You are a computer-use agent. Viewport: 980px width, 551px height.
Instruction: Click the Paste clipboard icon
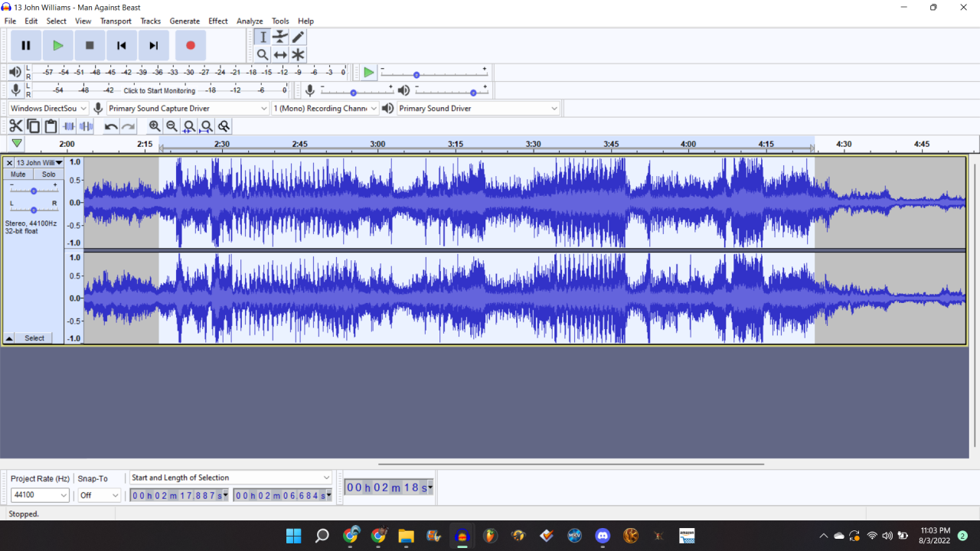[x=51, y=126]
